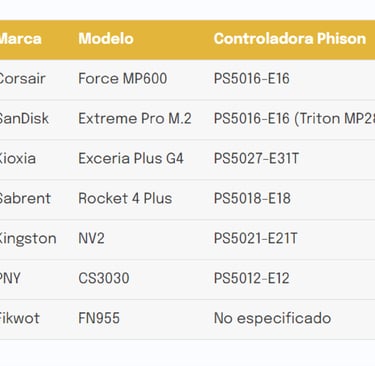This screenshot has height=366, width=375.
Task: Click the PS5016-E16 (Triton MP2 controller cell
Action: pos(294,119)
